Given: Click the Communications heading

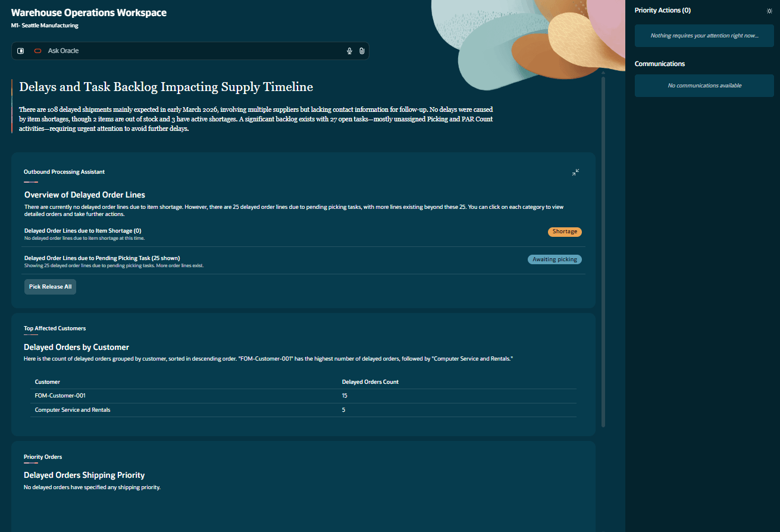Looking at the screenshot, I should pos(660,64).
